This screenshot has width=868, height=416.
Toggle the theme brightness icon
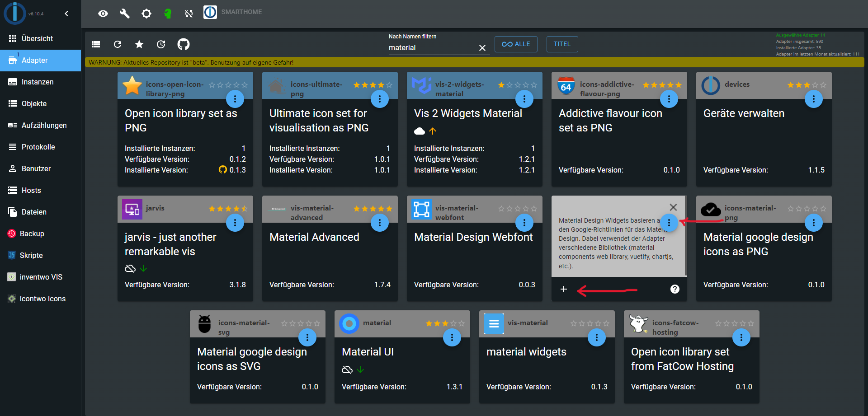coord(146,14)
